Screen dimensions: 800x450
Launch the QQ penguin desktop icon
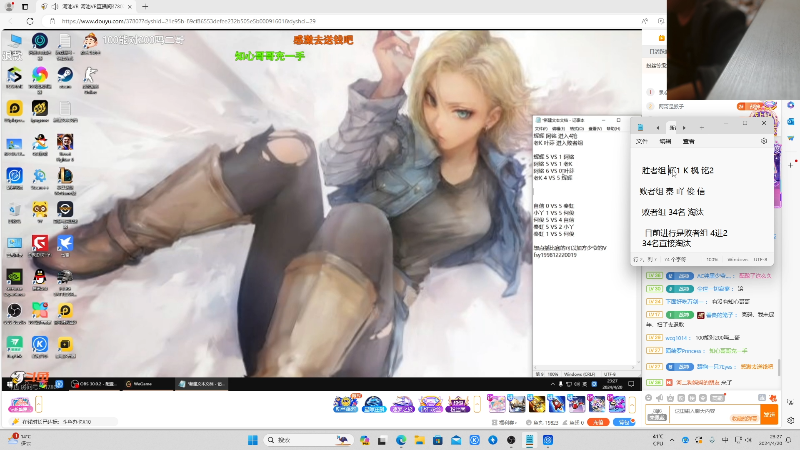pyautogui.click(x=40, y=277)
